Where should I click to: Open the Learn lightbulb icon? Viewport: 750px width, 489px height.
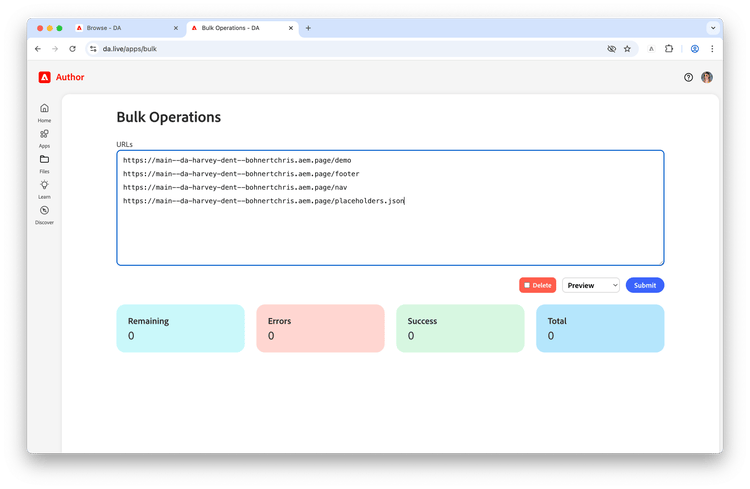(44, 185)
